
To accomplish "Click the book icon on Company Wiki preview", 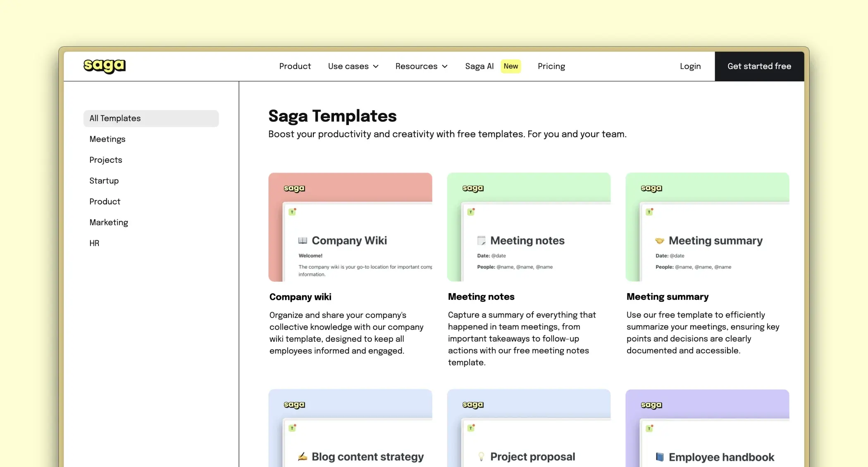I will [303, 240].
